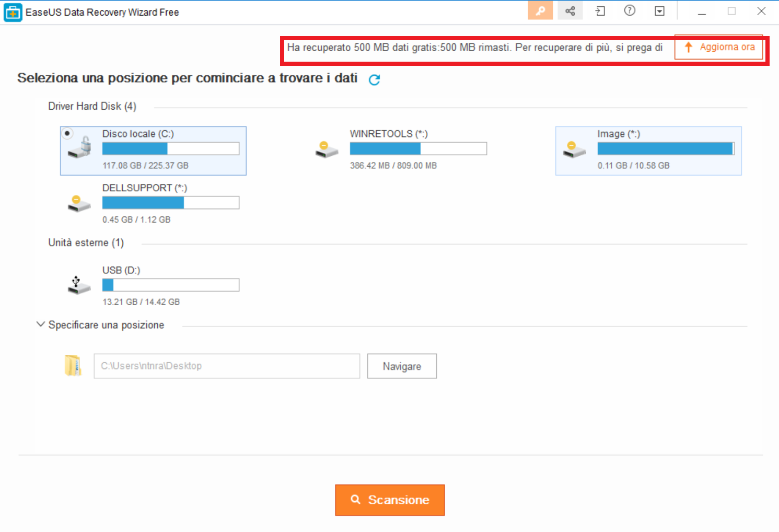Click the orange key activation icon
779x532 pixels.
tap(540, 11)
